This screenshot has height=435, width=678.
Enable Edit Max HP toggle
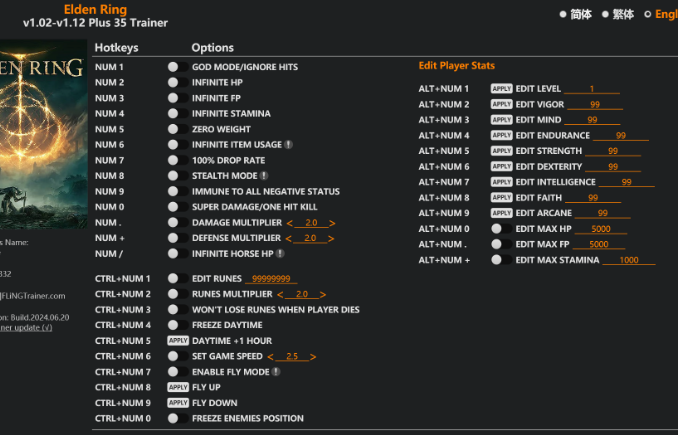click(501, 229)
